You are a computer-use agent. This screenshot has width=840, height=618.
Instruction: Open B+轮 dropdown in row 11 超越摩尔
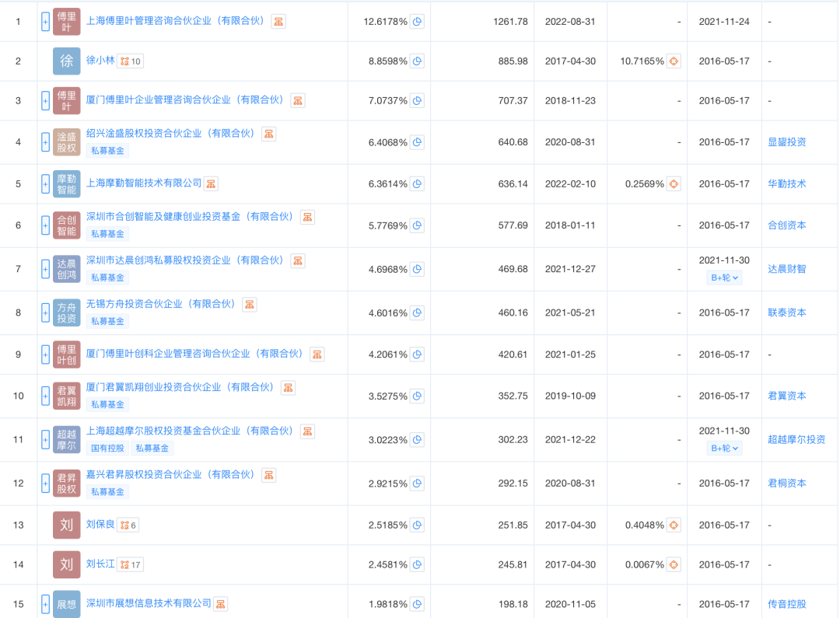(x=724, y=448)
